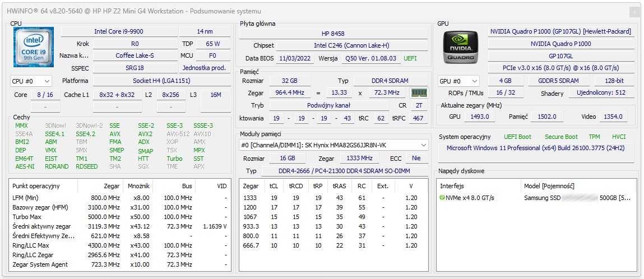644x279 pixels.
Task: Click the 1.1639 V VID value
Action: point(215,226)
